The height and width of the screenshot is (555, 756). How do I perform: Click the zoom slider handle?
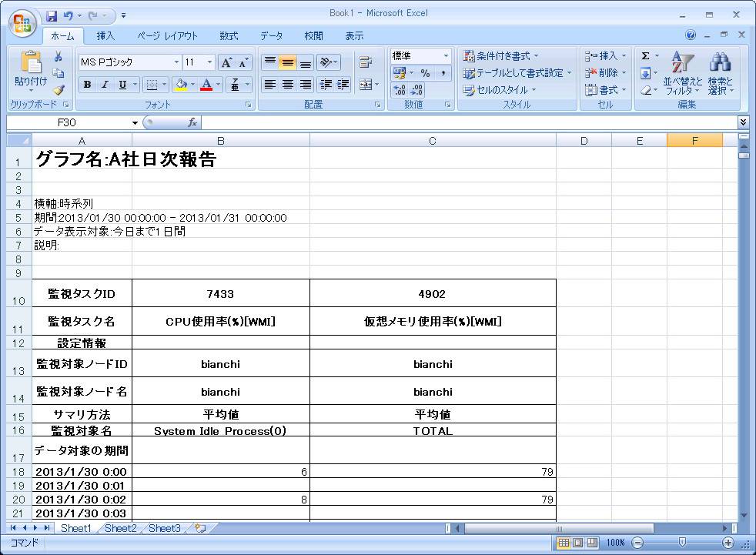click(682, 543)
